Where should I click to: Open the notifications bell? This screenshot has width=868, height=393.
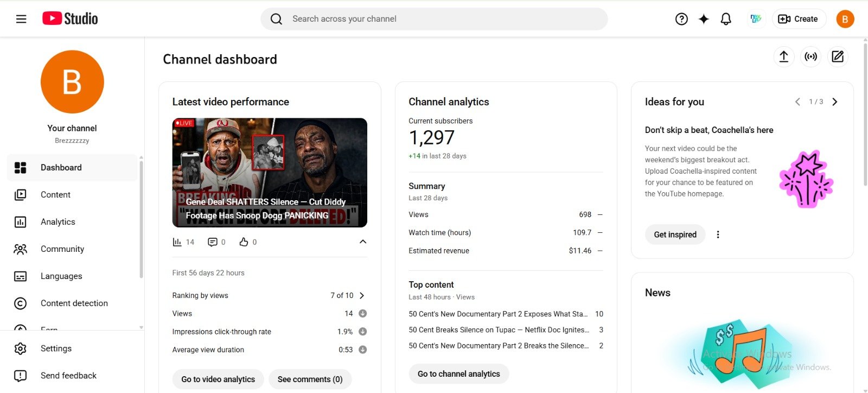coord(726,19)
